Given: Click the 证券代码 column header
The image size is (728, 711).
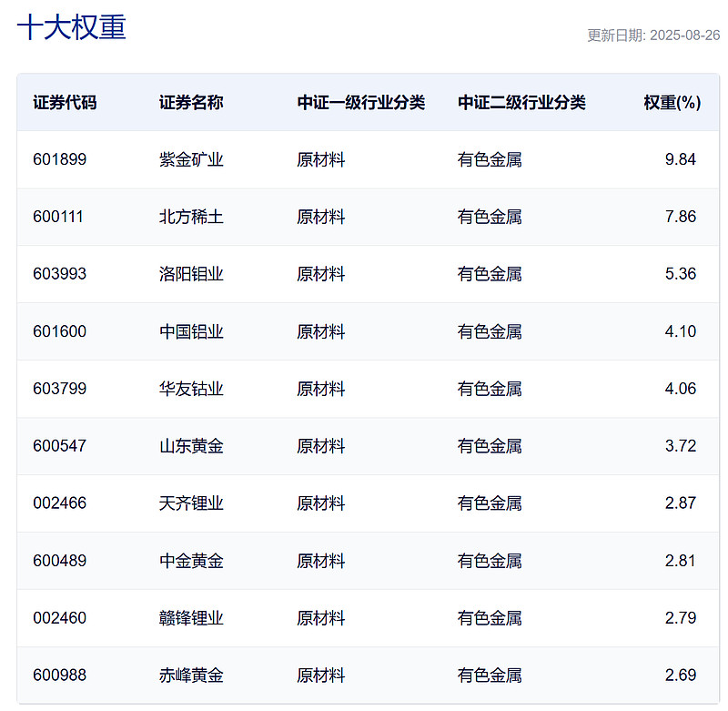Looking at the screenshot, I should click(x=65, y=103).
